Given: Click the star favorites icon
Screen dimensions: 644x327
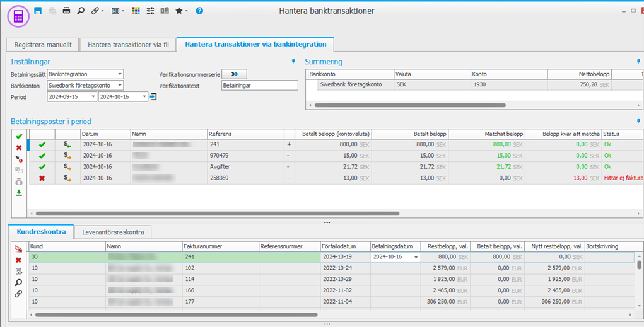Looking at the screenshot, I should (179, 11).
